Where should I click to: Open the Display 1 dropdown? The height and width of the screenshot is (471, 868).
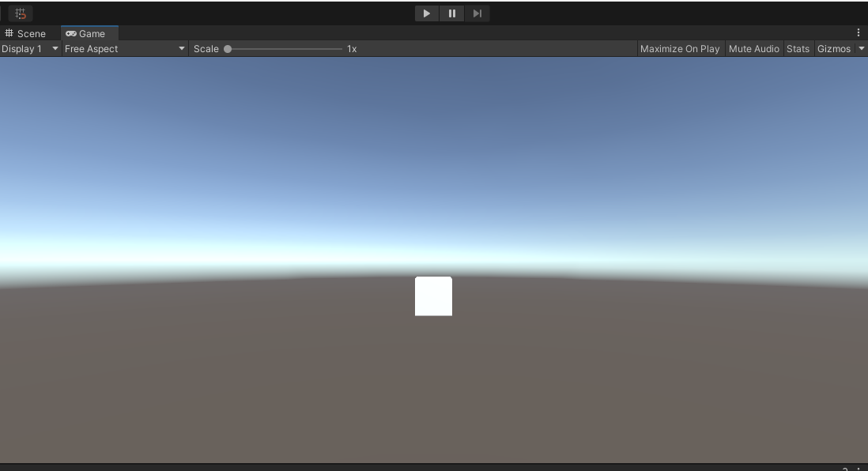coord(30,49)
